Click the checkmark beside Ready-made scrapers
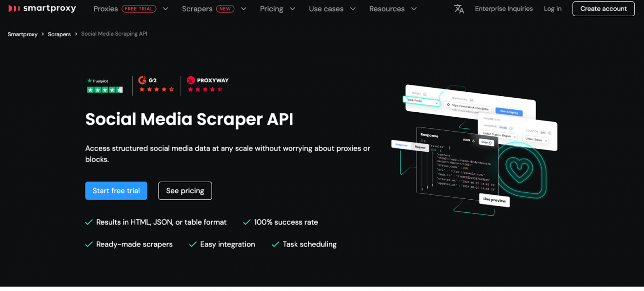 [x=89, y=244]
